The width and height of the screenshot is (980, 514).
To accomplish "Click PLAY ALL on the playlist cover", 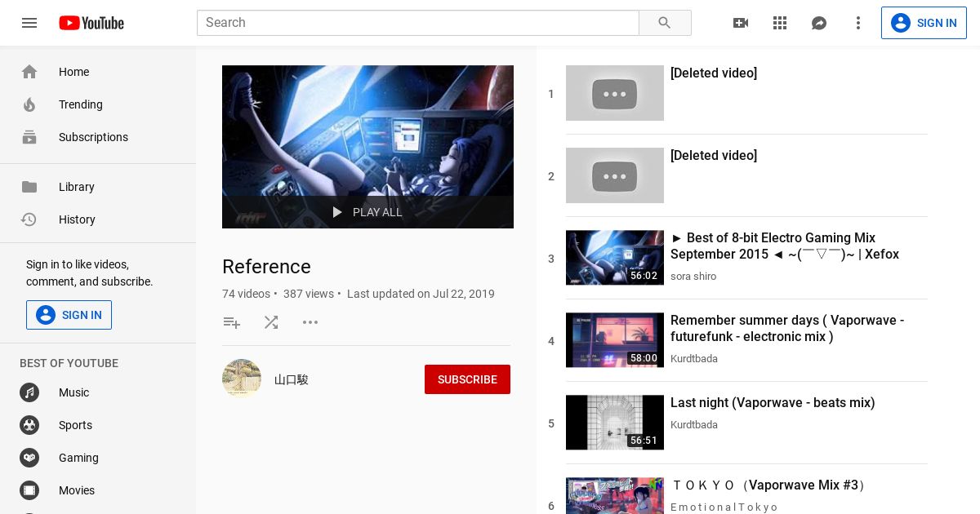I will pos(367,212).
